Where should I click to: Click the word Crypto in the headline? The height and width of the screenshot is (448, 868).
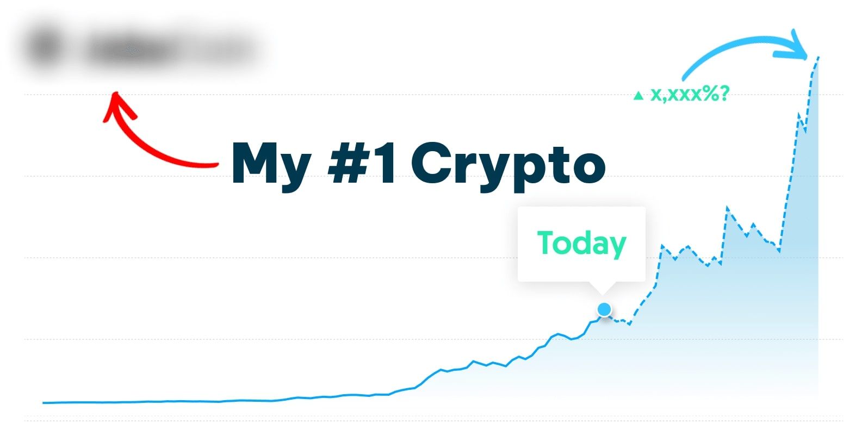(508, 165)
